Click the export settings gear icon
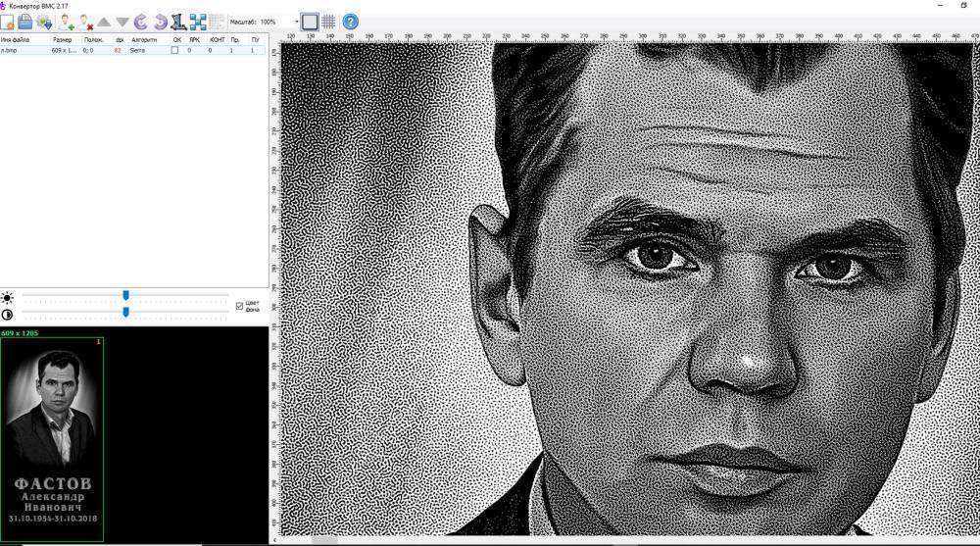 [x=44, y=22]
